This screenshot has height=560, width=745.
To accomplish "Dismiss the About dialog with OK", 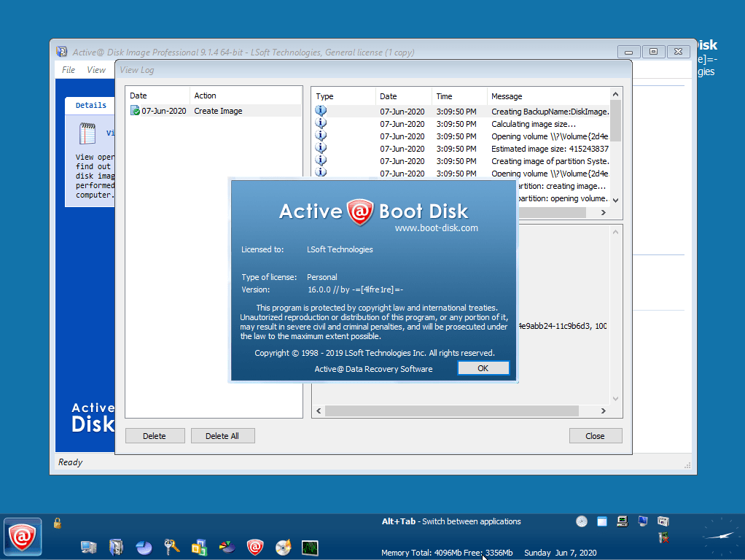I will (x=483, y=368).
